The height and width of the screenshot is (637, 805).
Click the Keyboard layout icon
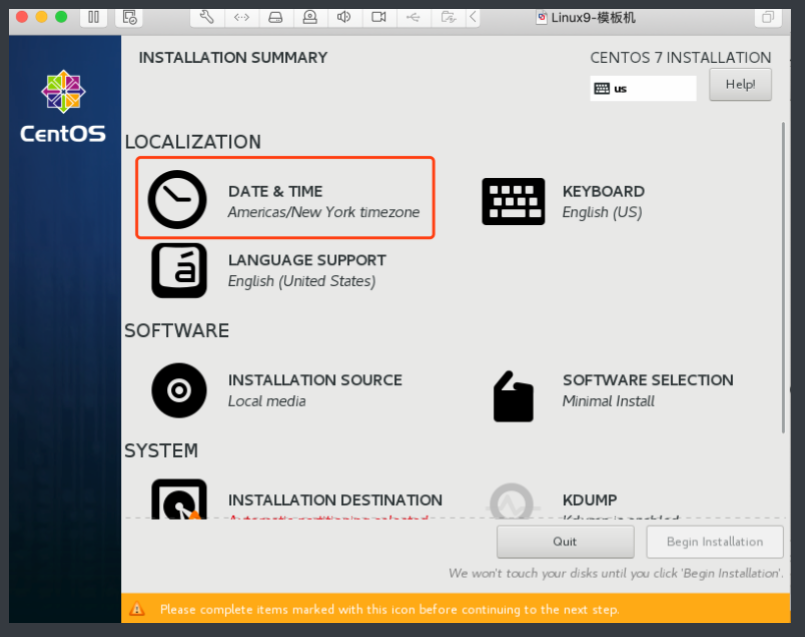tap(513, 201)
